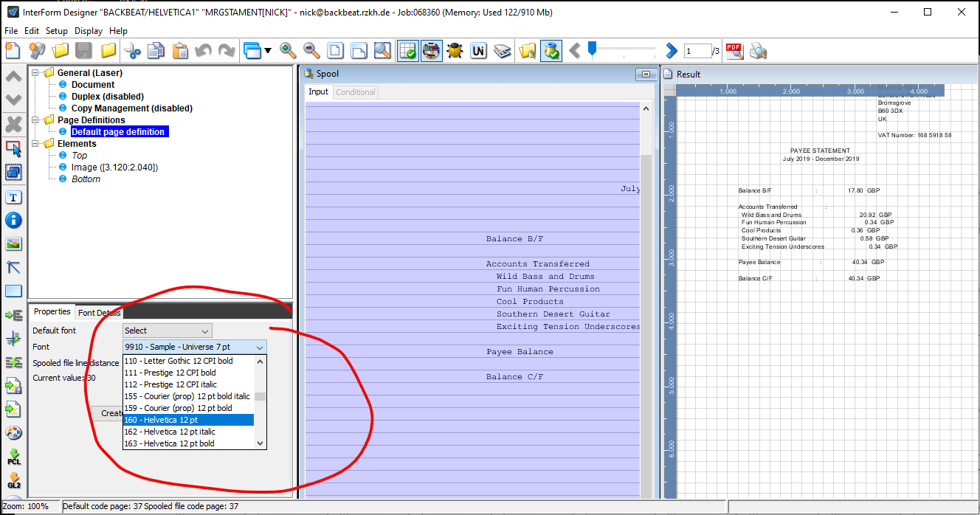Click the delete X icon in sidebar
This screenshot has height=515, width=980.
point(13,123)
